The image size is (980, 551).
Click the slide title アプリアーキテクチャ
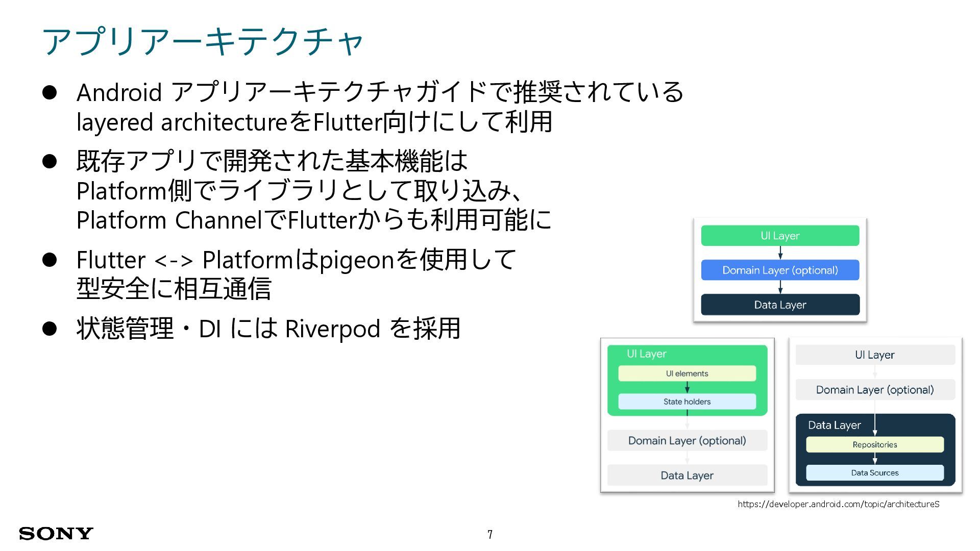click(203, 42)
